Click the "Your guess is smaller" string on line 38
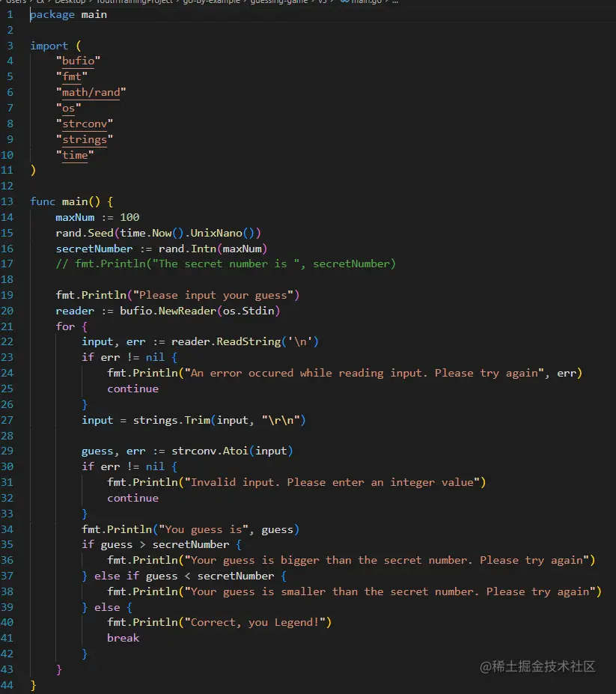The height and width of the screenshot is (694, 616). (390, 591)
